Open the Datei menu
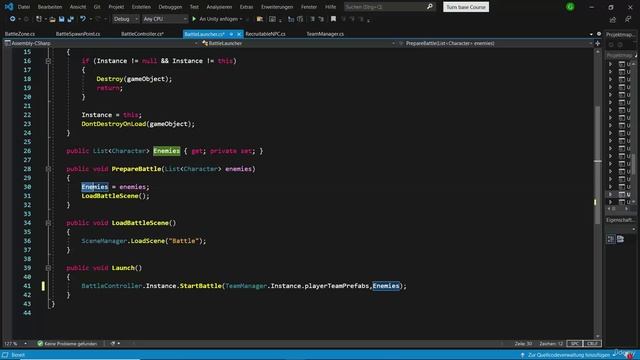Image resolution: width=640 pixels, height=360 pixels. pyautogui.click(x=24, y=7)
